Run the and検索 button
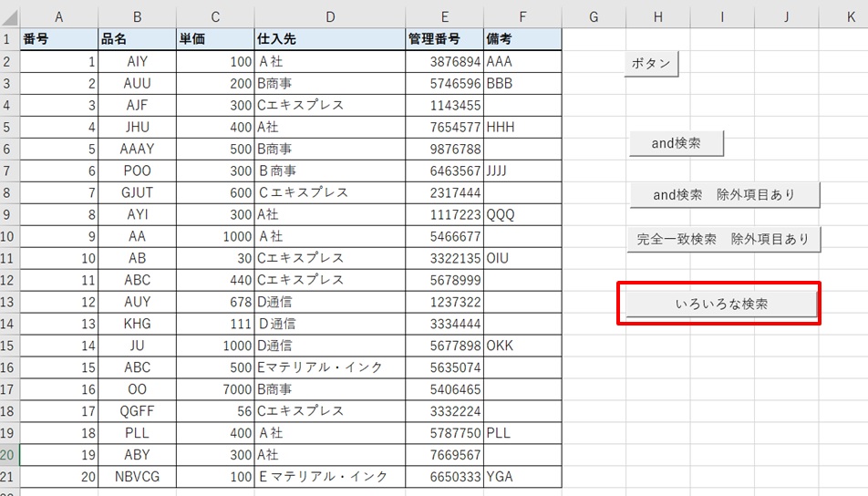The image size is (868, 496). pos(676,143)
